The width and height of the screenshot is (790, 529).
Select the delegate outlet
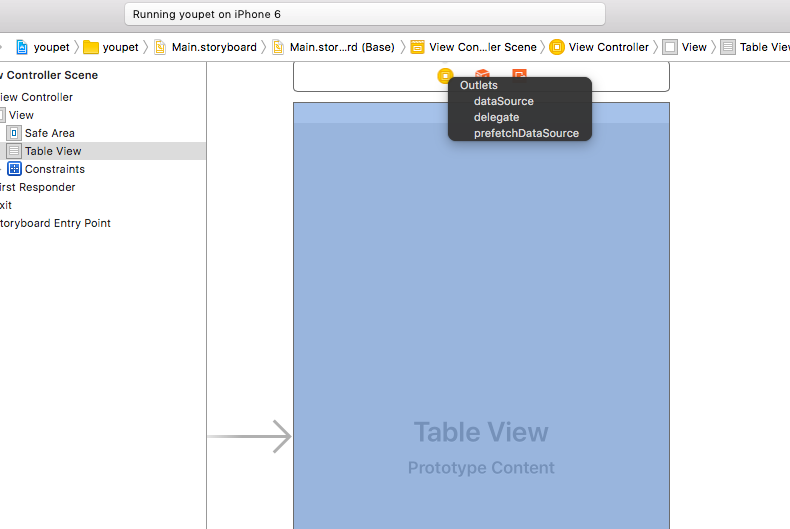click(x=496, y=117)
